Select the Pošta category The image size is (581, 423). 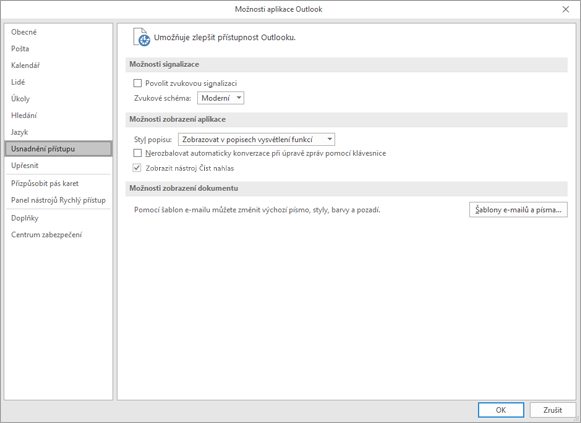click(20, 49)
